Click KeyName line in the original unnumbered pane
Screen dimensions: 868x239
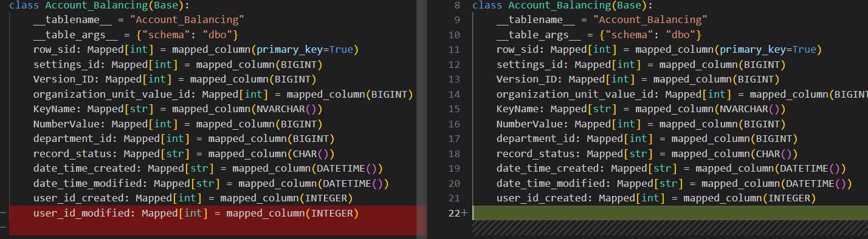tap(177, 109)
